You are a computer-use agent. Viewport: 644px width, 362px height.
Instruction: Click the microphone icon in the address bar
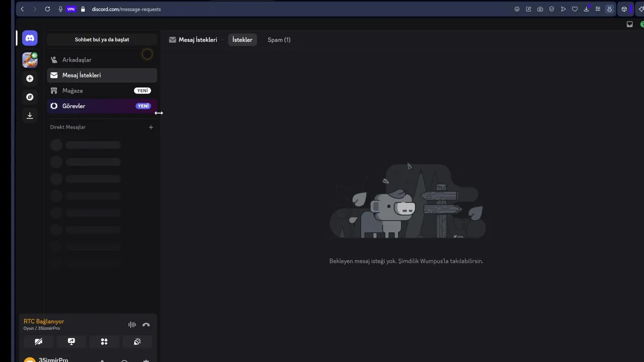tap(60, 9)
